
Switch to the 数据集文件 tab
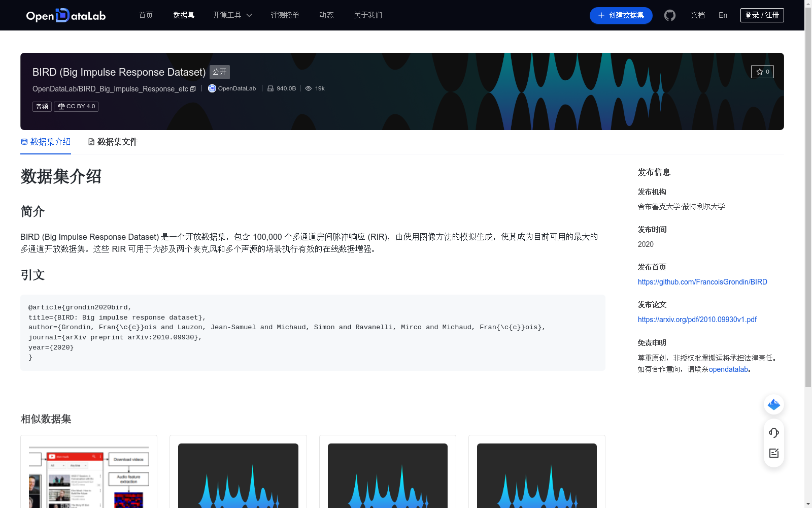(x=113, y=142)
